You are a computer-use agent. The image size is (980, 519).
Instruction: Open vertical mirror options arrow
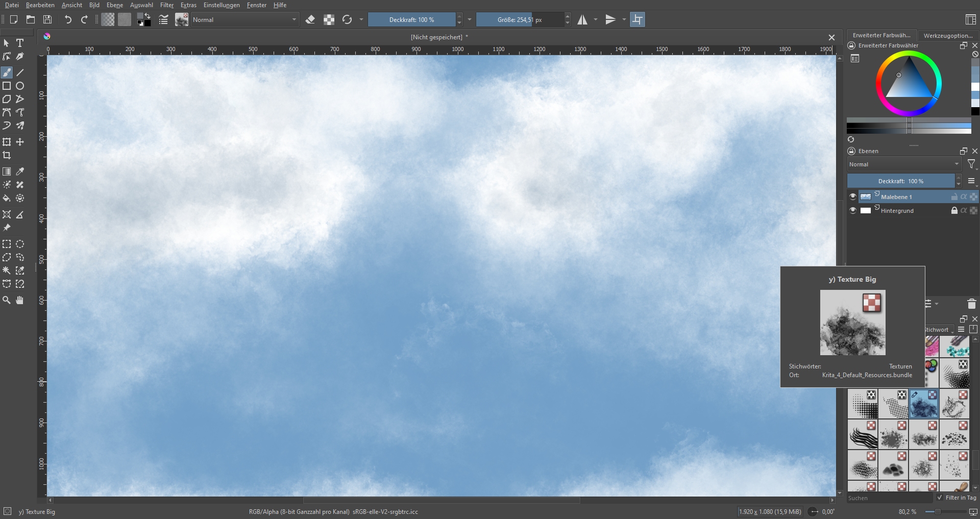[624, 19]
